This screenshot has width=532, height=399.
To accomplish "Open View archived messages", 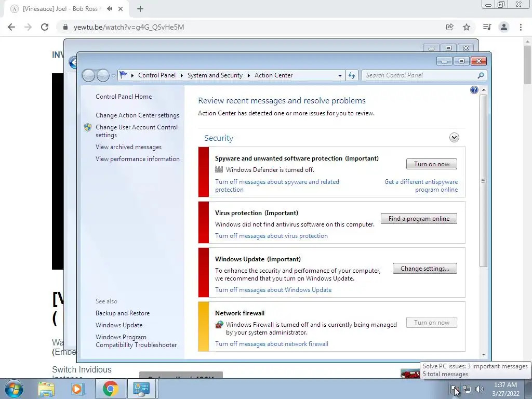I will click(128, 147).
